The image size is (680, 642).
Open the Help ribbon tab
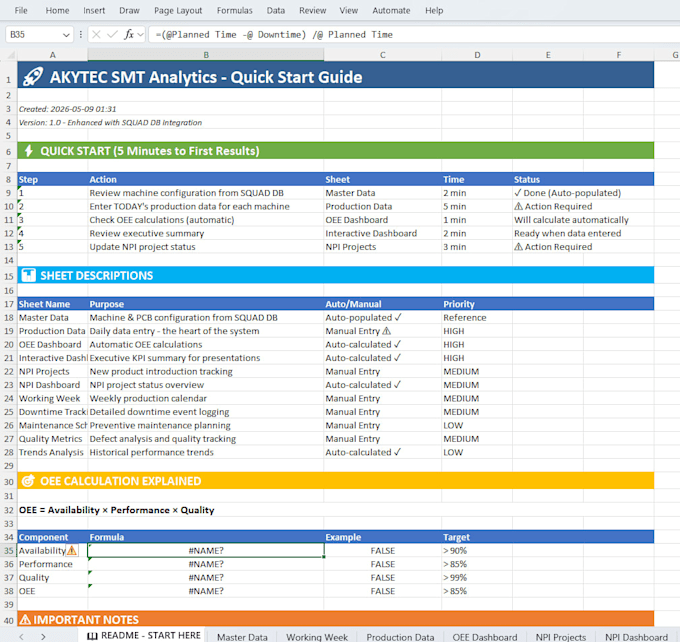pos(434,10)
